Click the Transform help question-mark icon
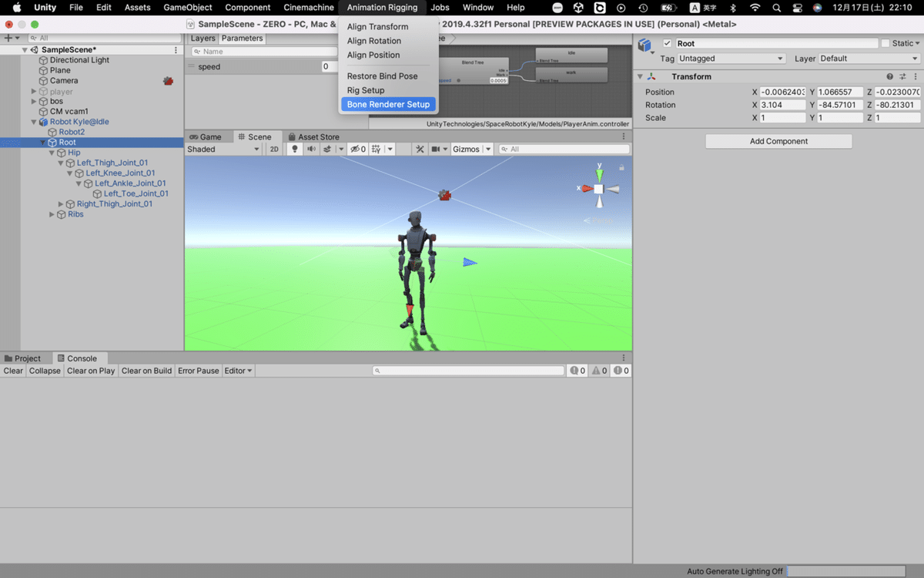Viewport: 924px width, 578px height. pyautogui.click(x=892, y=76)
